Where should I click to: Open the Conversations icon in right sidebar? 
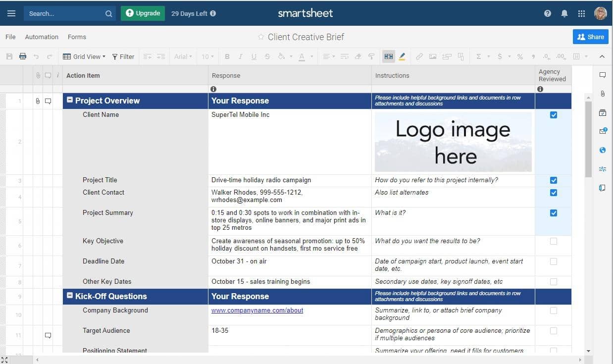[x=603, y=75]
